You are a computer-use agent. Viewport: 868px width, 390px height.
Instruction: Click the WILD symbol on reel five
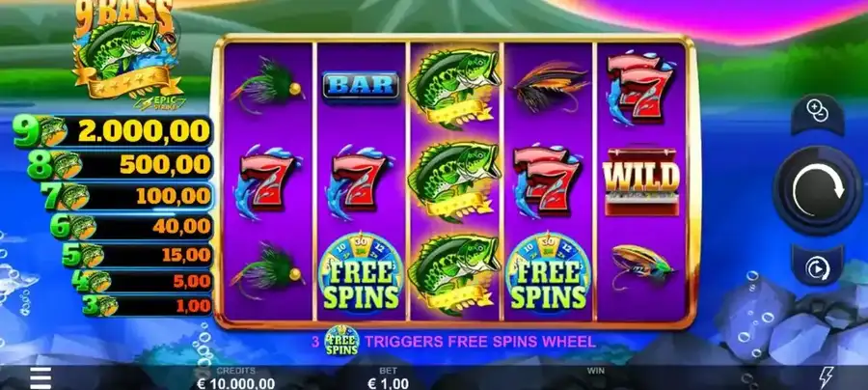(641, 181)
